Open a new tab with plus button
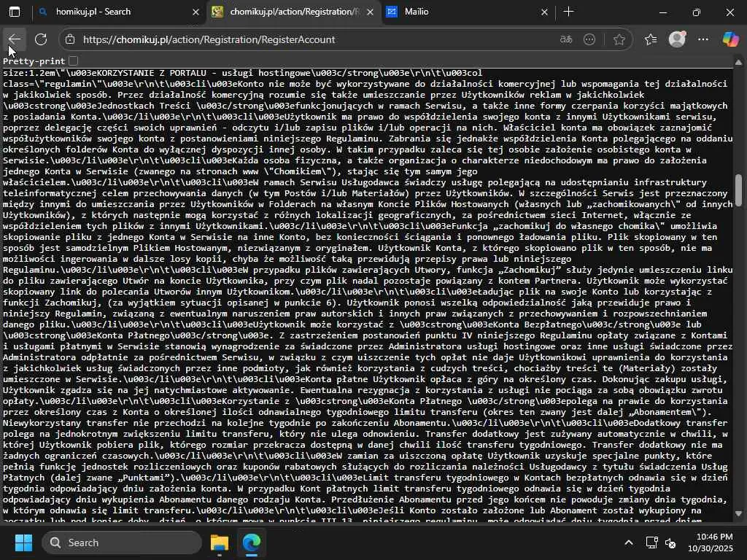The image size is (747, 560). coord(568,12)
